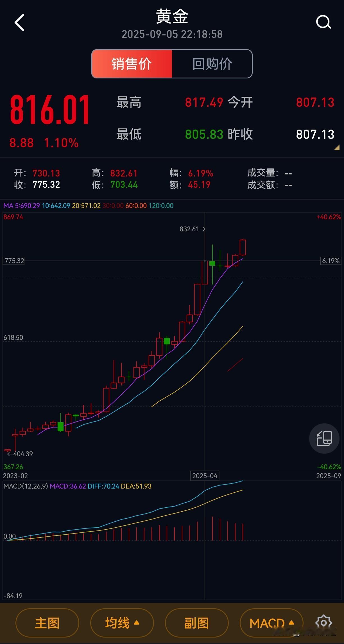Switch to 销售价 price tab

(132, 64)
